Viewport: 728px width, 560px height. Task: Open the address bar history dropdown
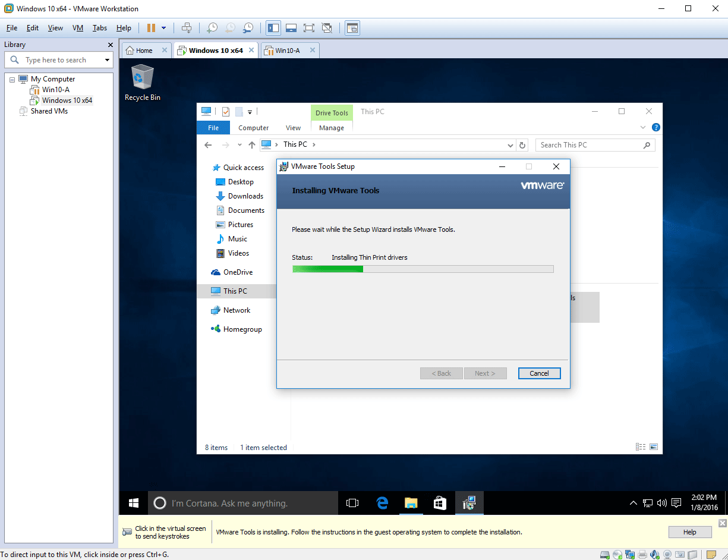(x=511, y=145)
